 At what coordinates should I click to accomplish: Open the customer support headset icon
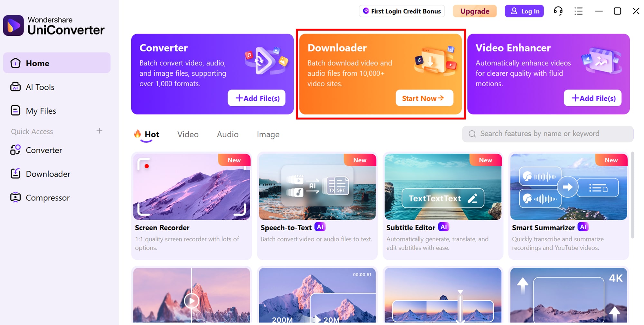pyautogui.click(x=558, y=11)
